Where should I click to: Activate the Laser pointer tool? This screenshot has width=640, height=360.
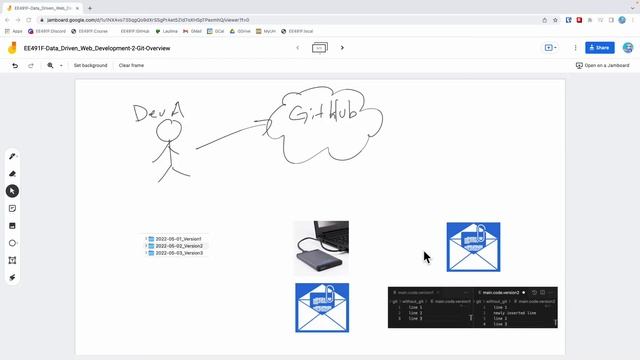tap(12, 278)
